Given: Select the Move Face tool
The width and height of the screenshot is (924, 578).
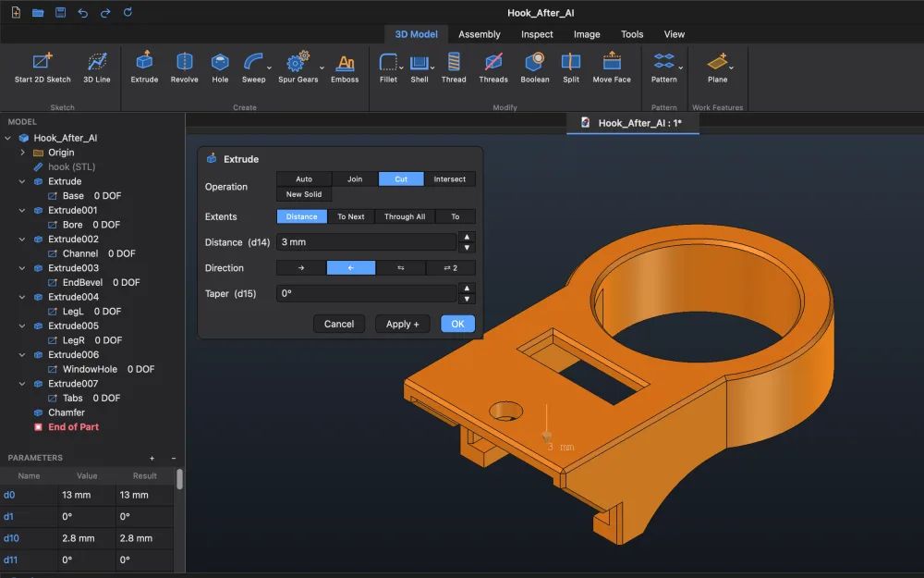Looking at the screenshot, I should (x=612, y=68).
